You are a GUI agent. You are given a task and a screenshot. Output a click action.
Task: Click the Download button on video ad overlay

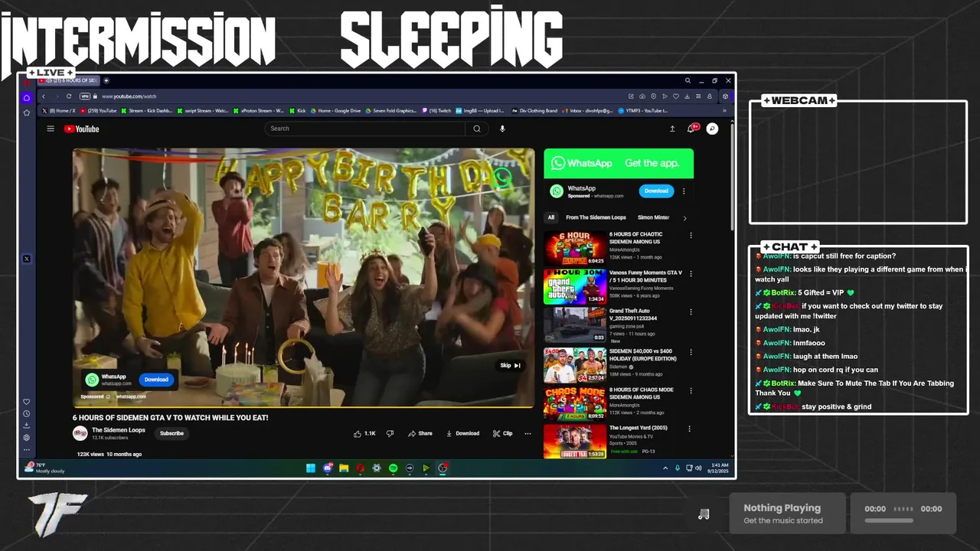156,380
